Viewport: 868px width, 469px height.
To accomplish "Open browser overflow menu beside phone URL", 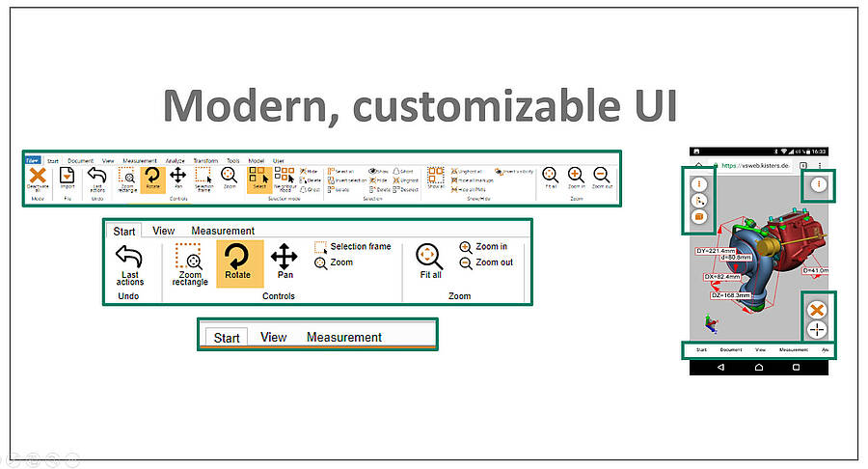I will (x=820, y=165).
